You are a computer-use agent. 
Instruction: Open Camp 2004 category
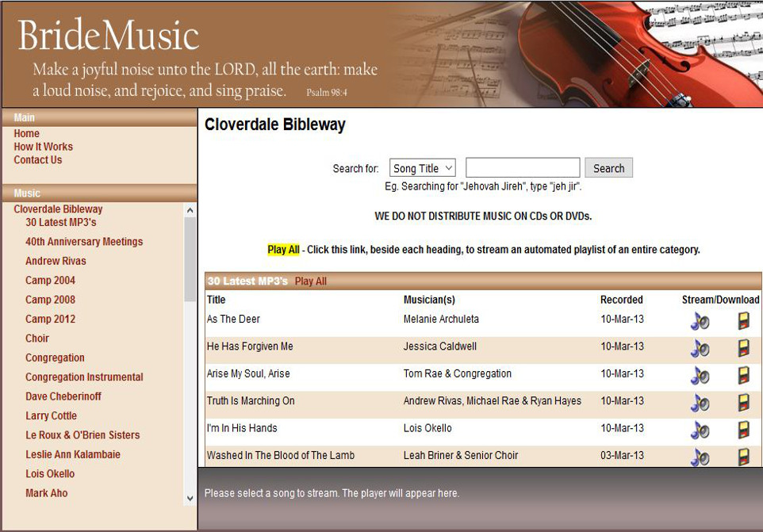(x=50, y=280)
